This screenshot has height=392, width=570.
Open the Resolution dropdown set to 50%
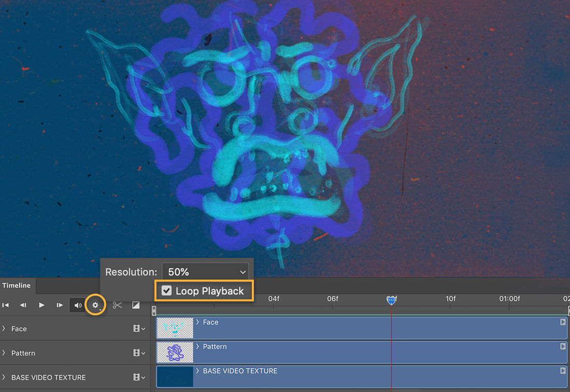tap(205, 271)
